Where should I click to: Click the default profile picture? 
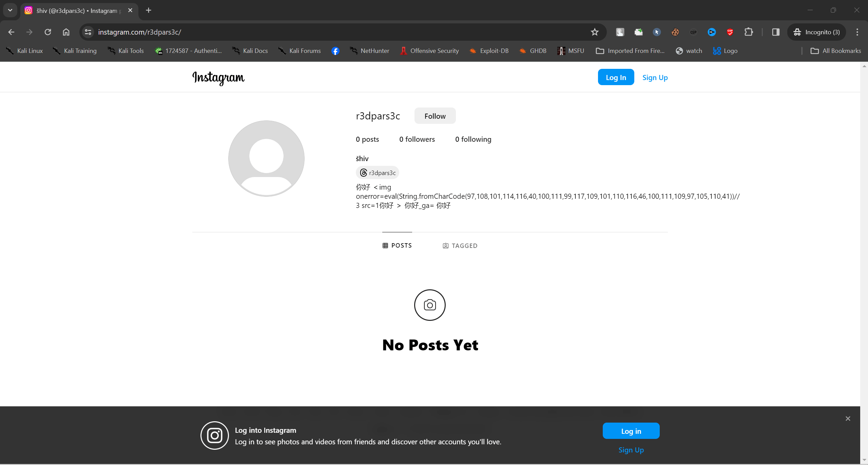pos(266,158)
